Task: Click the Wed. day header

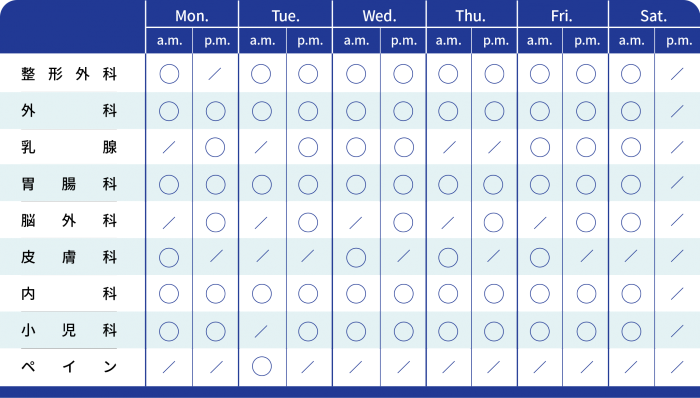Action: [x=379, y=16]
